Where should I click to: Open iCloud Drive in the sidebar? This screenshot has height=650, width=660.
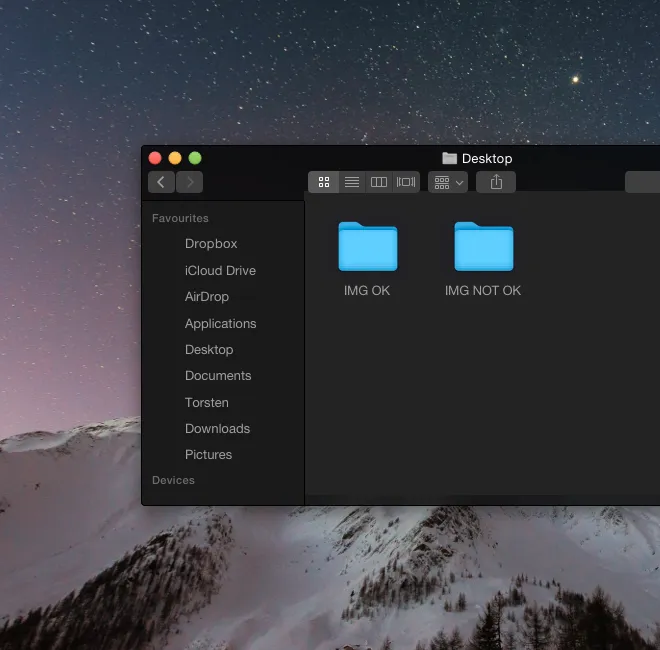pyautogui.click(x=220, y=270)
